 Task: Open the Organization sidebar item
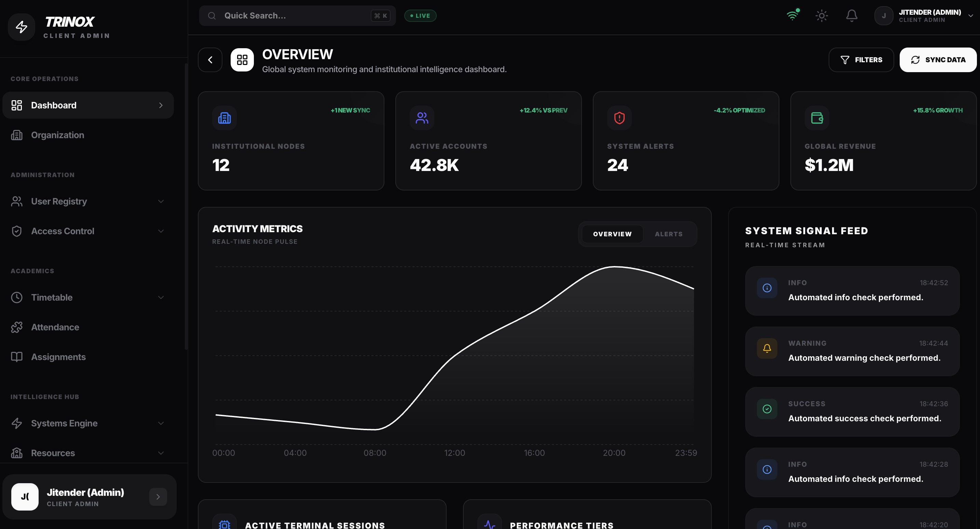[x=88, y=135]
